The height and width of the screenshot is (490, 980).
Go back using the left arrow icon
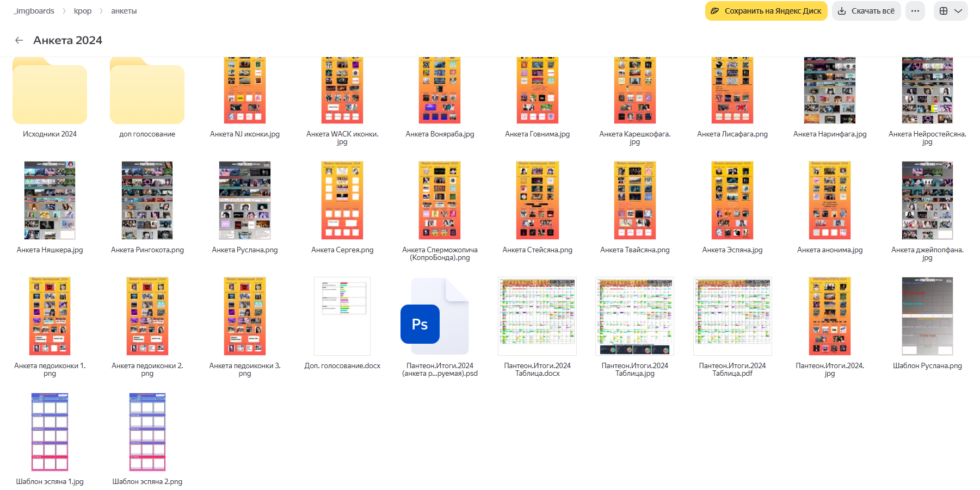[x=19, y=40]
